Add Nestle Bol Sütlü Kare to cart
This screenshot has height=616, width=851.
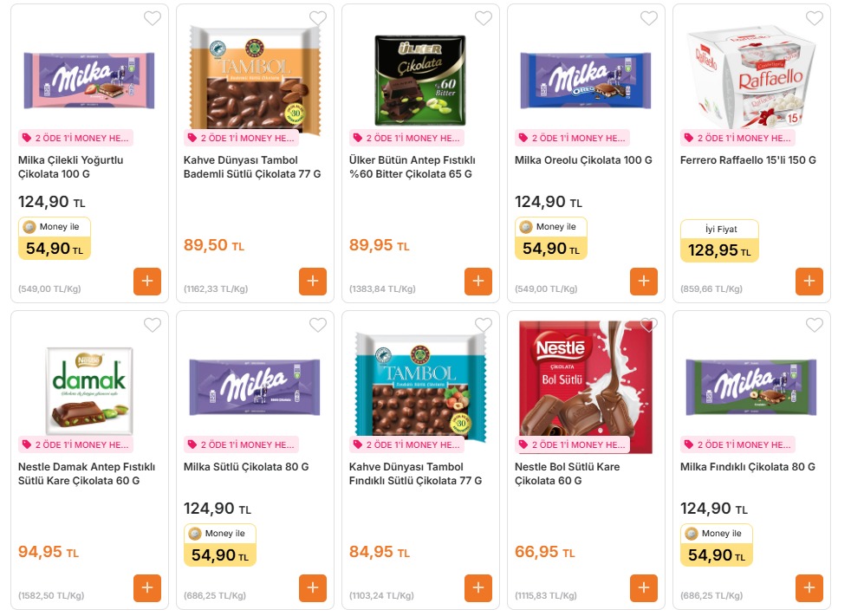(644, 588)
